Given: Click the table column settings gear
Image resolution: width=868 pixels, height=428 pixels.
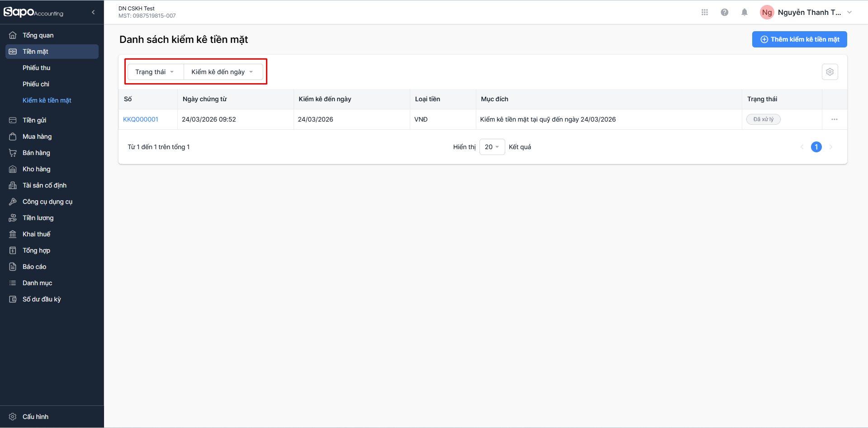Looking at the screenshot, I should 830,72.
